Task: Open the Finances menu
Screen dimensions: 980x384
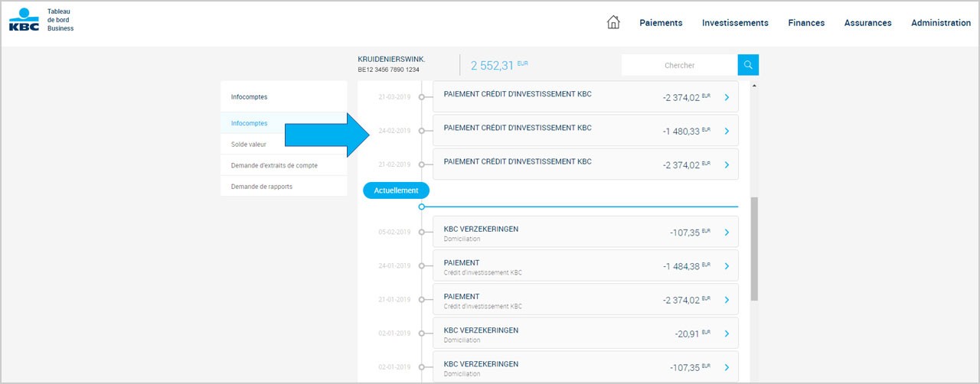Action: (806, 23)
